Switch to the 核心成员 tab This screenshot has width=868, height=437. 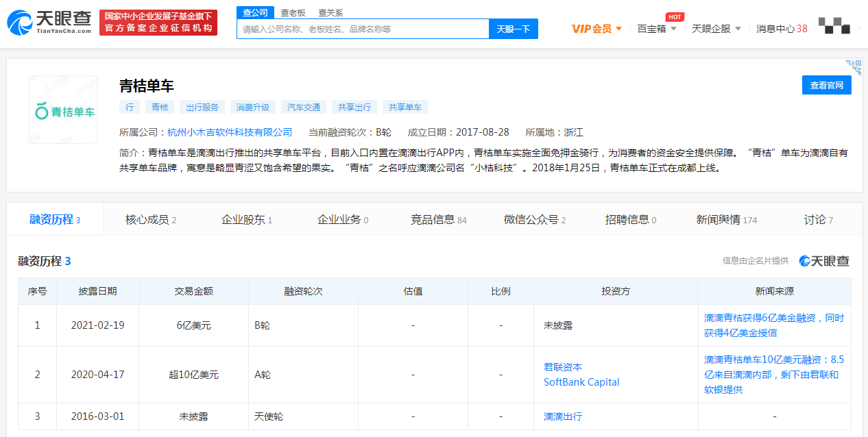151,219
